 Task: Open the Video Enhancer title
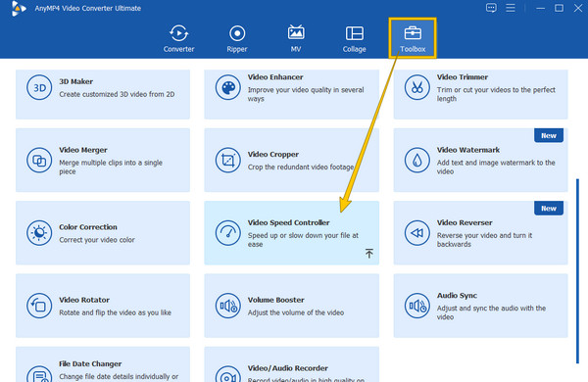click(275, 76)
